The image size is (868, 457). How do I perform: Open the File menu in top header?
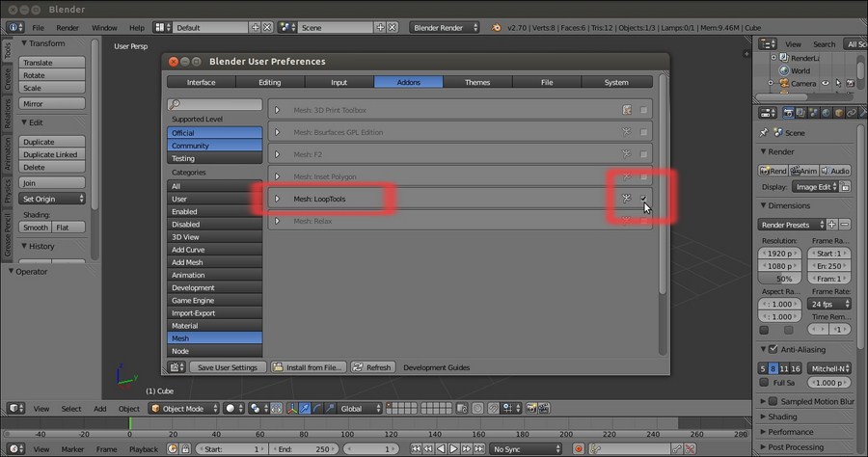39,27
